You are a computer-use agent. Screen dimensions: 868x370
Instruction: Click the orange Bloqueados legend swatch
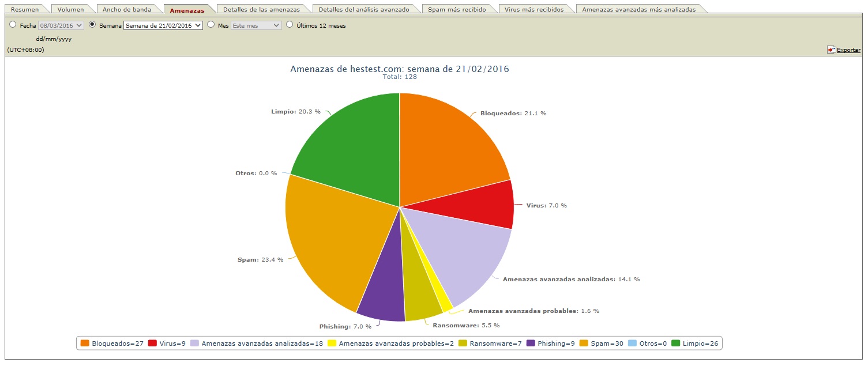click(x=85, y=343)
